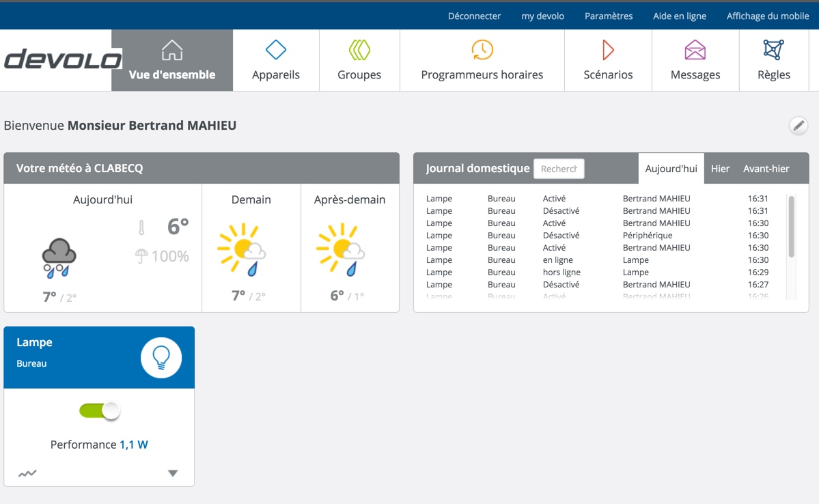Click the Journal domestique scrollbar

click(x=791, y=227)
